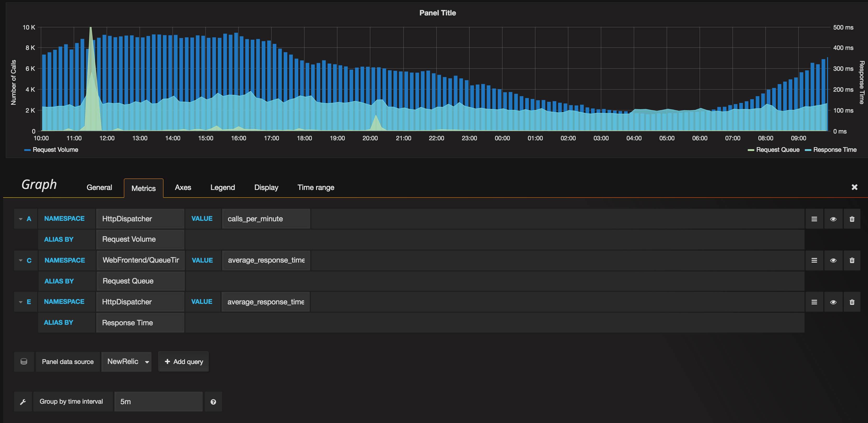Collapse query E using its arrow
The width and height of the screenshot is (868, 423).
(21, 302)
